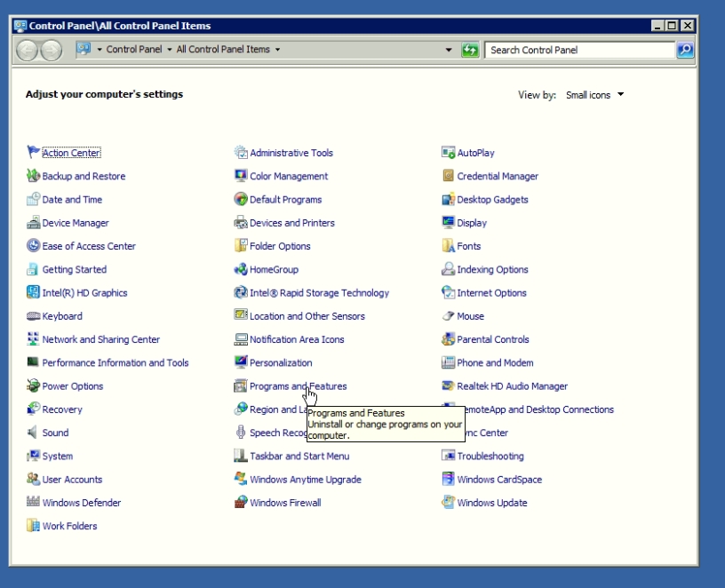Open Performance Information and Tools link
This screenshot has width=725, height=588.
click(x=116, y=363)
